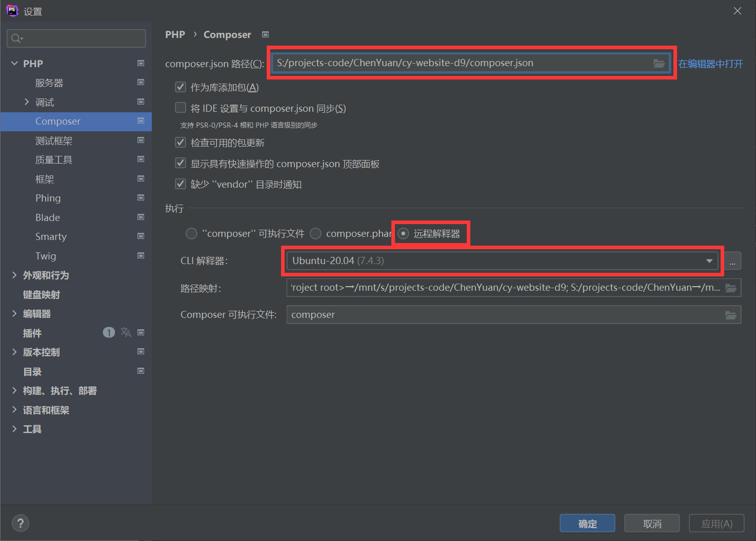The width and height of the screenshot is (756, 541).
Task: Click project-level icon beside 测试框架
Action: tap(141, 140)
